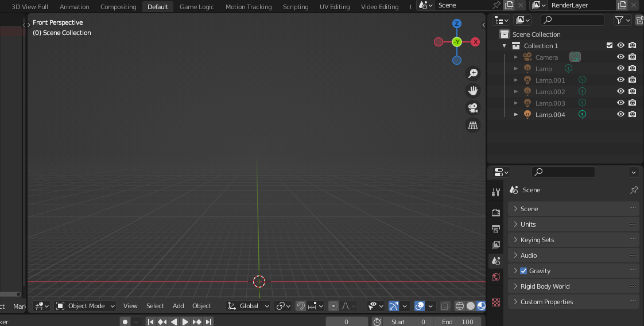Click the hand pan view icon
Screen dimensions: 644x326
473,90
